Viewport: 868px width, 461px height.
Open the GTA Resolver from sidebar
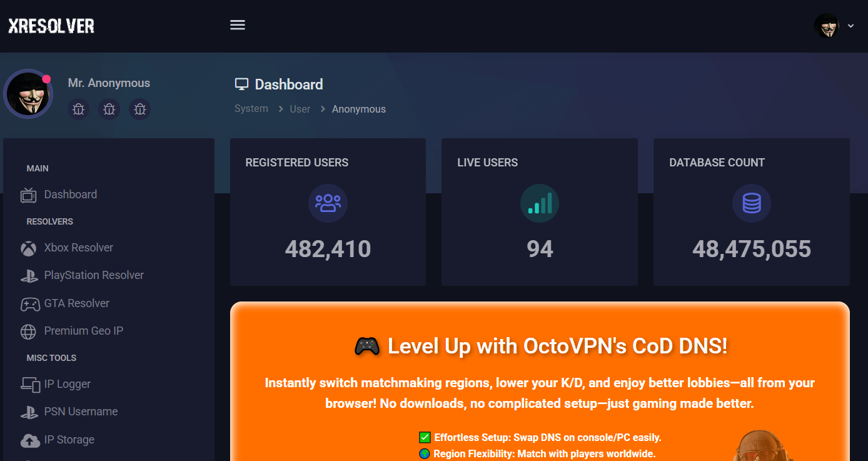(28, 303)
